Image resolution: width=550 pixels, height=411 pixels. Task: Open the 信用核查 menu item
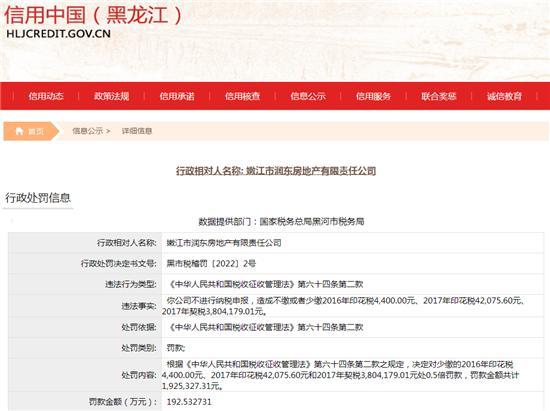[242, 96]
